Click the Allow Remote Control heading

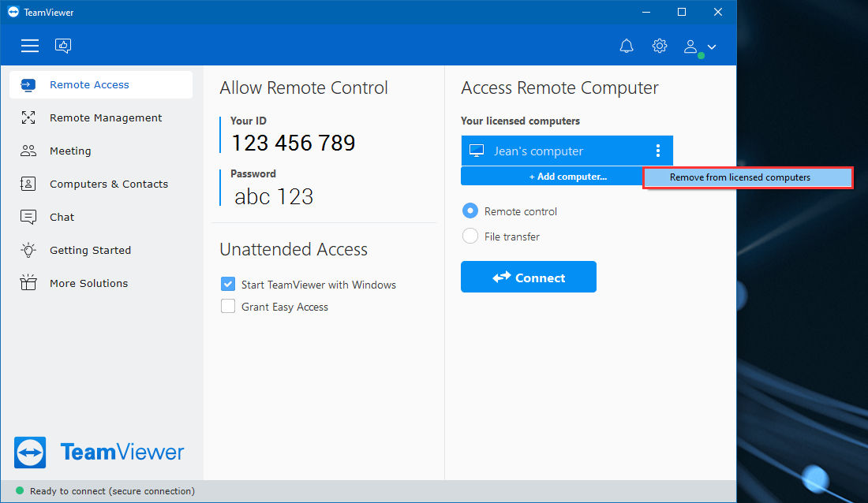(303, 88)
